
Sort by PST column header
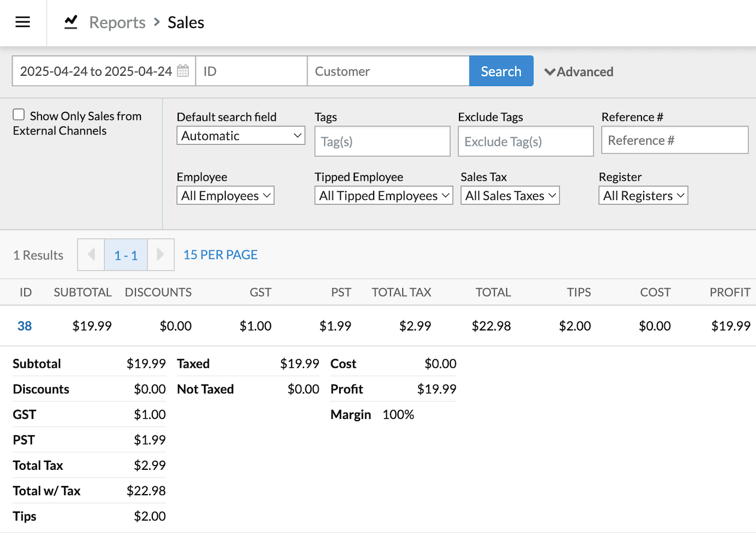341,292
